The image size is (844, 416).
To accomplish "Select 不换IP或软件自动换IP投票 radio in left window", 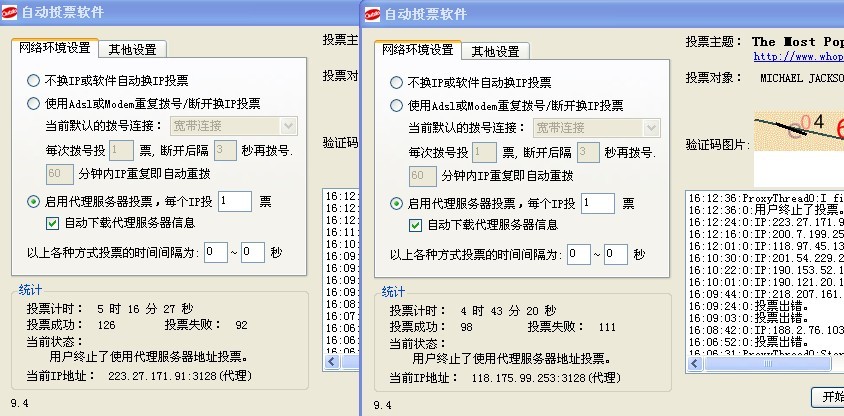I will [x=34, y=81].
